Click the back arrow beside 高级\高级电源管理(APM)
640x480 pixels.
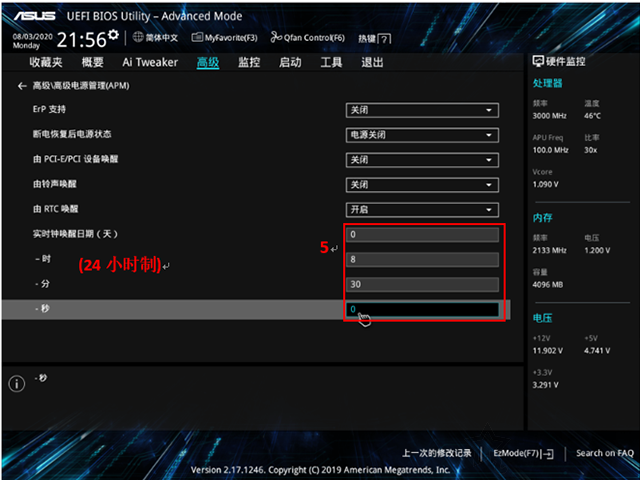[x=22, y=86]
